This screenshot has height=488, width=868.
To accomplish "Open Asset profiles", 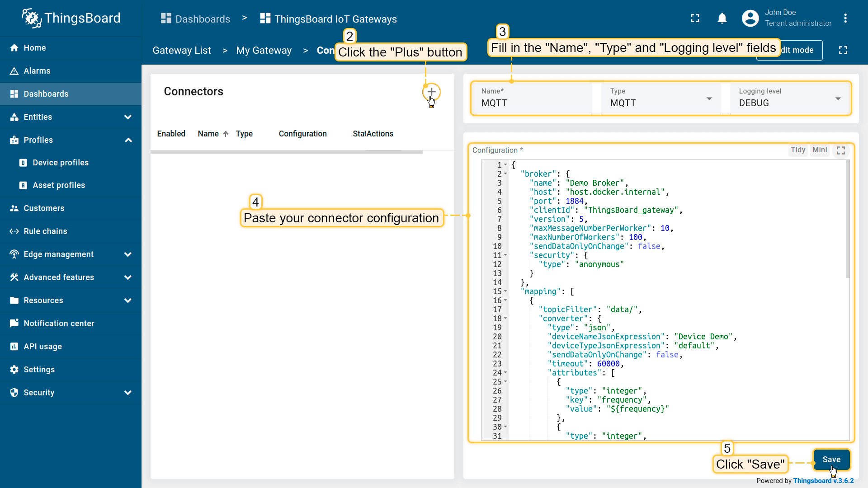I will point(71,185).
